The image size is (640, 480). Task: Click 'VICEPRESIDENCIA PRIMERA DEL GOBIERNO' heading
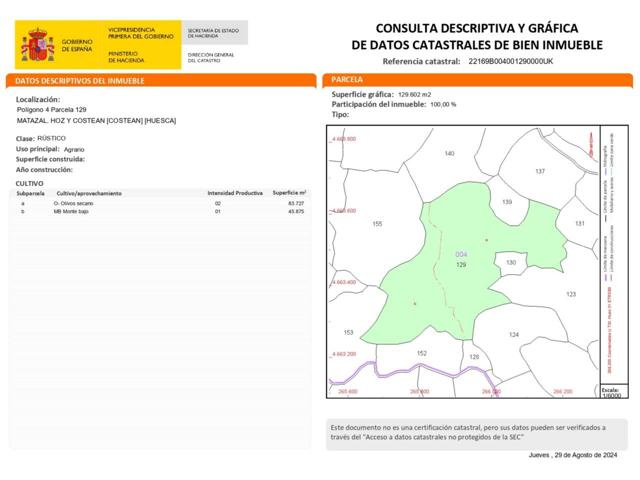click(141, 33)
